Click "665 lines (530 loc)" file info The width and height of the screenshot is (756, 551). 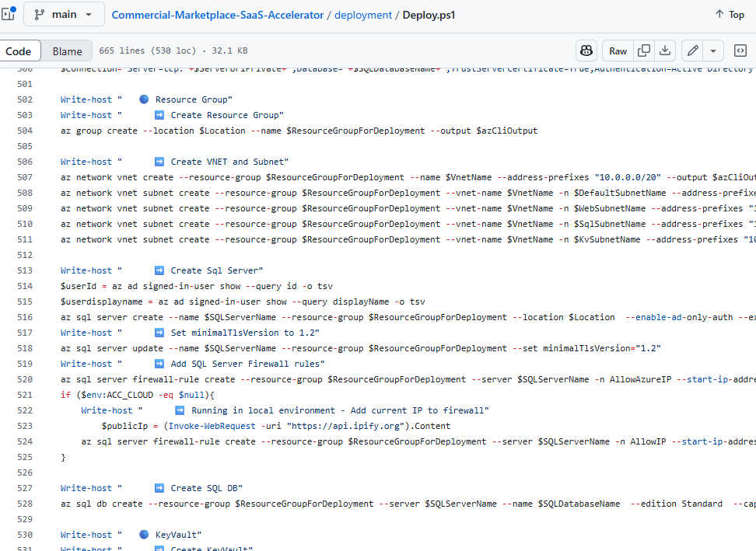click(x=148, y=51)
